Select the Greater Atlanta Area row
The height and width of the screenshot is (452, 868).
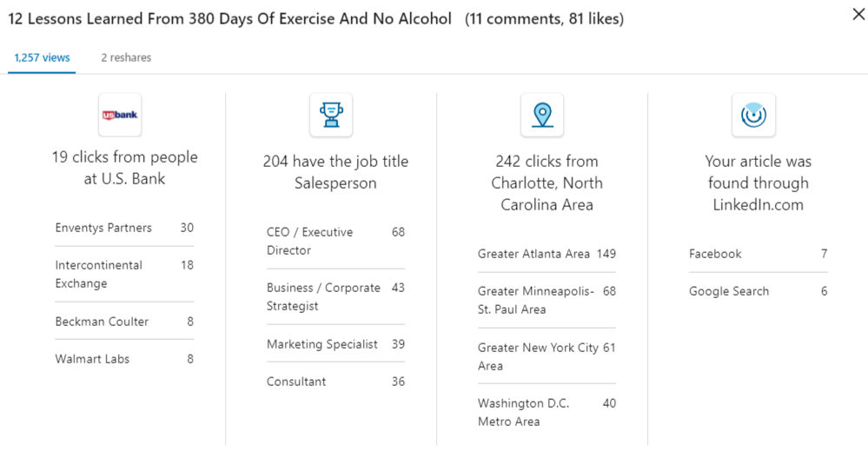[547, 254]
